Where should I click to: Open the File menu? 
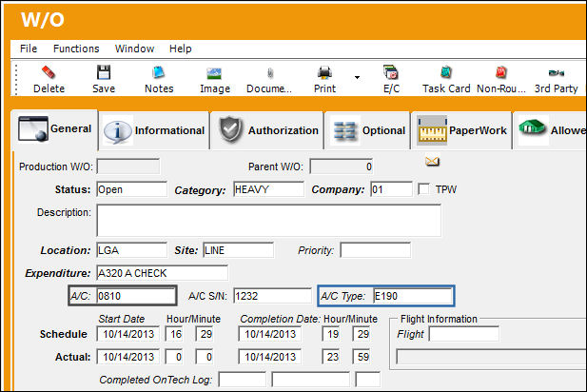pyautogui.click(x=29, y=49)
